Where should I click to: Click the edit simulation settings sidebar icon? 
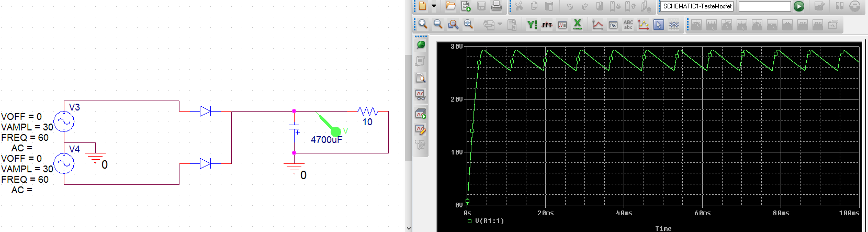tap(421, 129)
